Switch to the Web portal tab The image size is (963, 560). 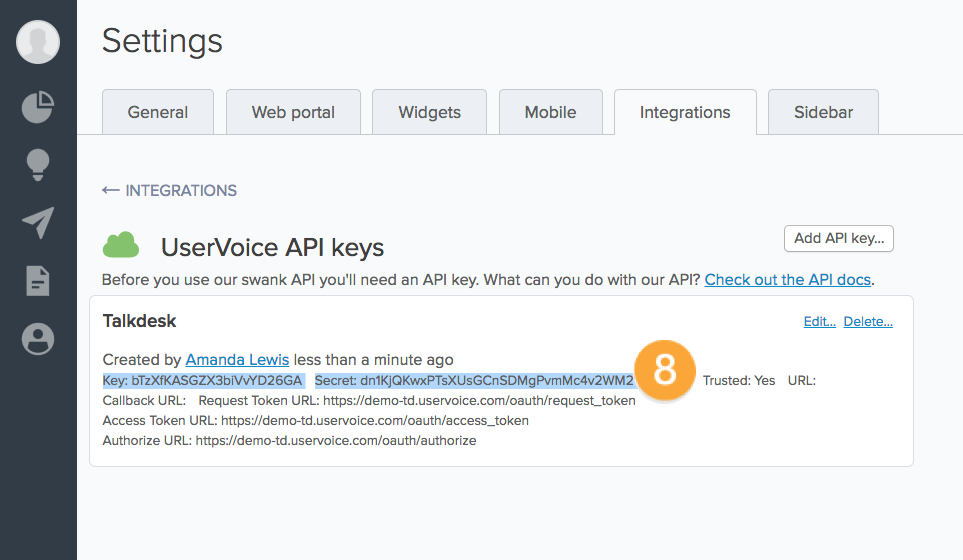[293, 112]
